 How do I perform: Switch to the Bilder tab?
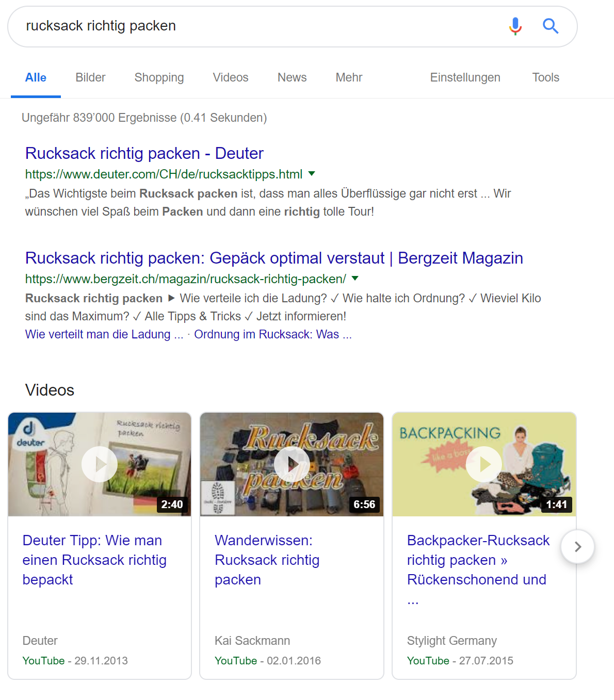90,77
